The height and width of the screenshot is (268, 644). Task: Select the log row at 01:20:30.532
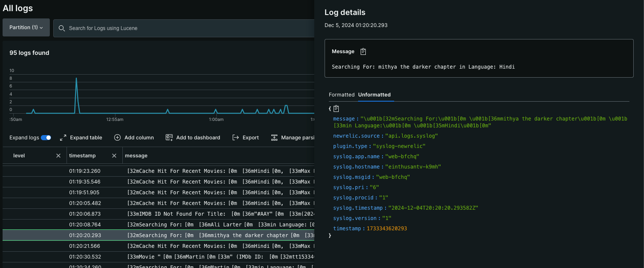pos(158,257)
